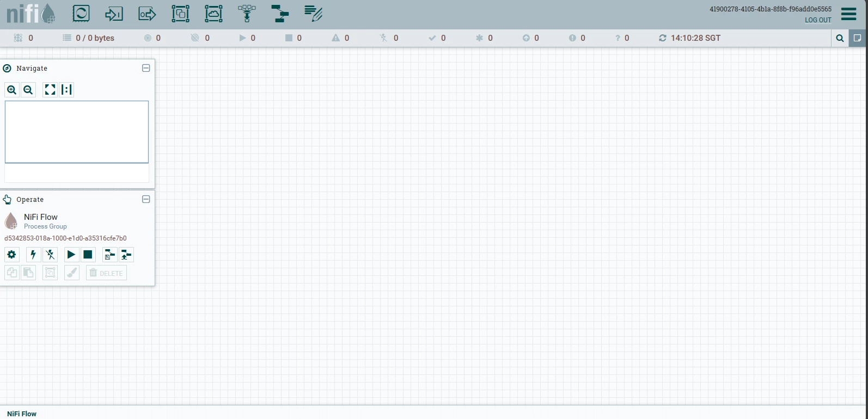Image resolution: width=868 pixels, height=419 pixels.
Task: Click the queued count 0 / 0 bytes
Action: coord(95,38)
